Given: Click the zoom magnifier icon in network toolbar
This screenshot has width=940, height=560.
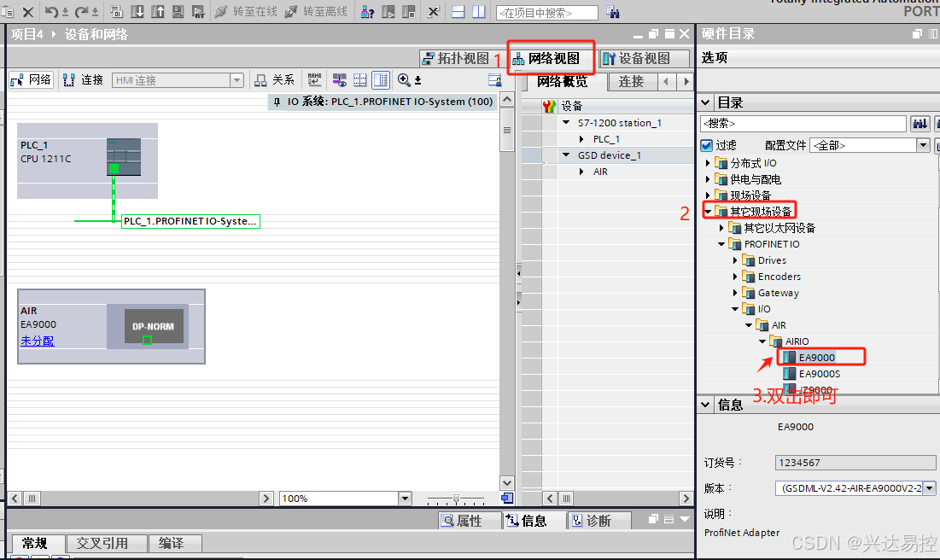Looking at the screenshot, I should pyautogui.click(x=404, y=79).
